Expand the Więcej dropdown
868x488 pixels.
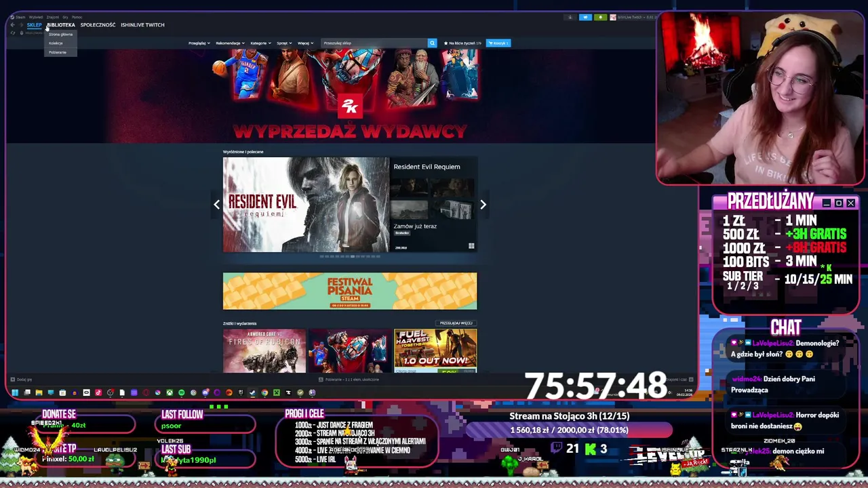point(305,43)
